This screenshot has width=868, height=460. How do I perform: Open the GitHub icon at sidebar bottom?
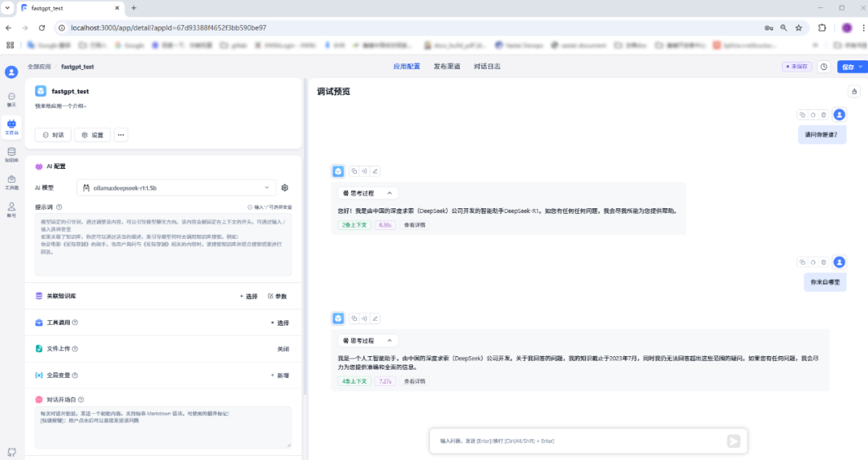click(11, 452)
